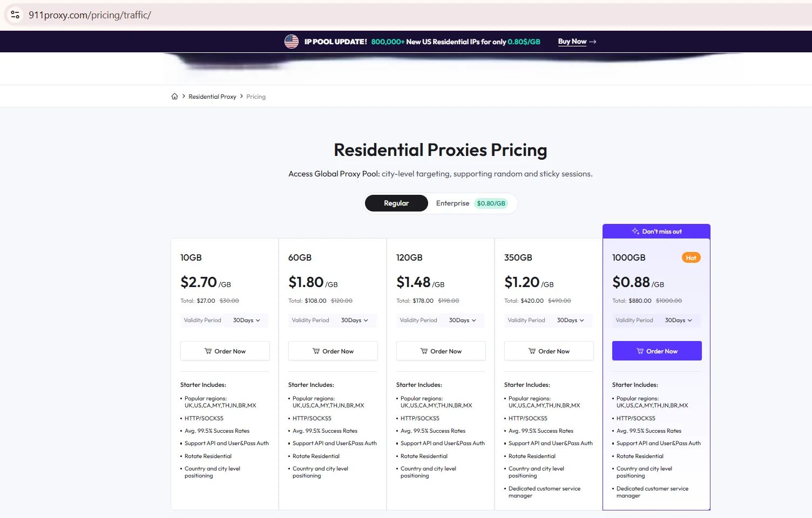Click the Hot badge on 1000GB plan
The height and width of the screenshot is (518, 812).
point(691,258)
